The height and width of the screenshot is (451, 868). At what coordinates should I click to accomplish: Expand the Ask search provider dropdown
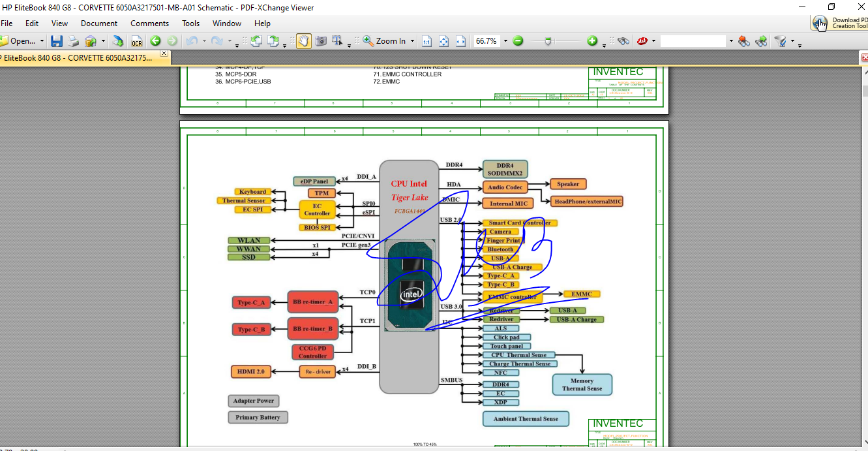coord(654,41)
